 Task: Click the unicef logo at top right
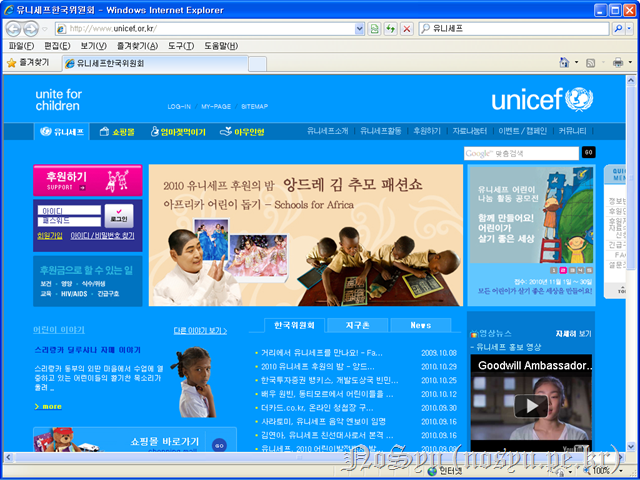pyautogui.click(x=541, y=100)
